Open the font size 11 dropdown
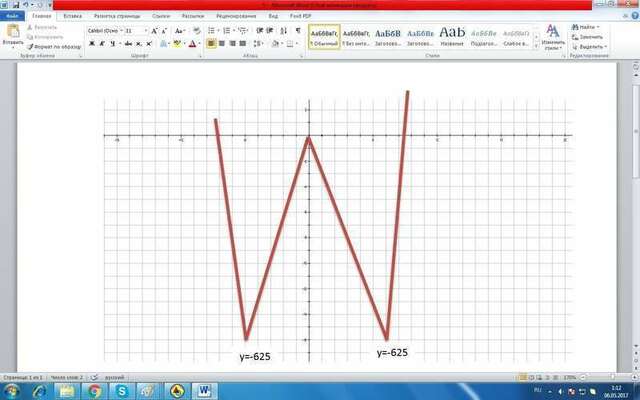The image size is (640, 400). [x=146, y=31]
